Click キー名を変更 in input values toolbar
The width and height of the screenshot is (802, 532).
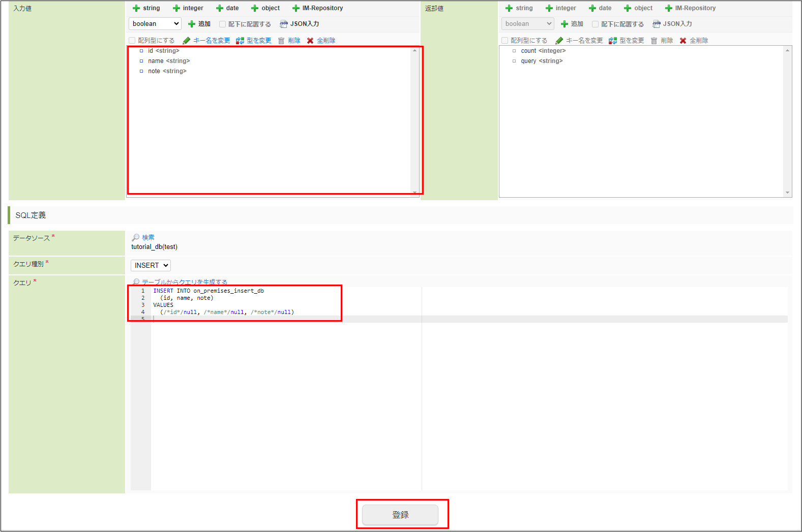pos(206,41)
